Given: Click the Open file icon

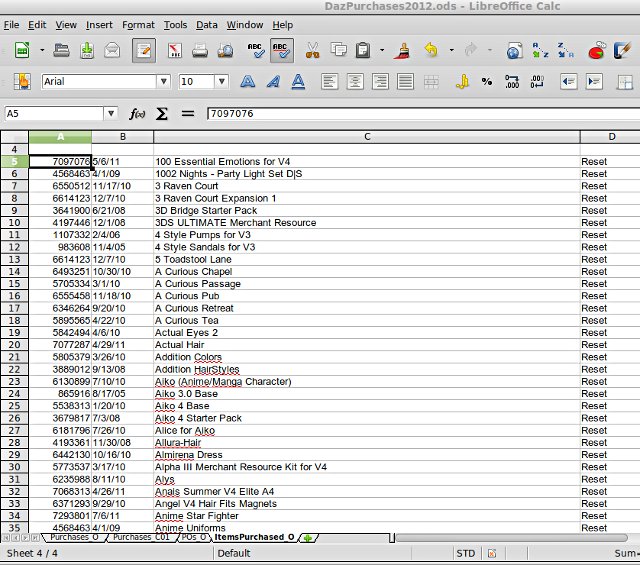Looking at the screenshot, I should [61, 51].
